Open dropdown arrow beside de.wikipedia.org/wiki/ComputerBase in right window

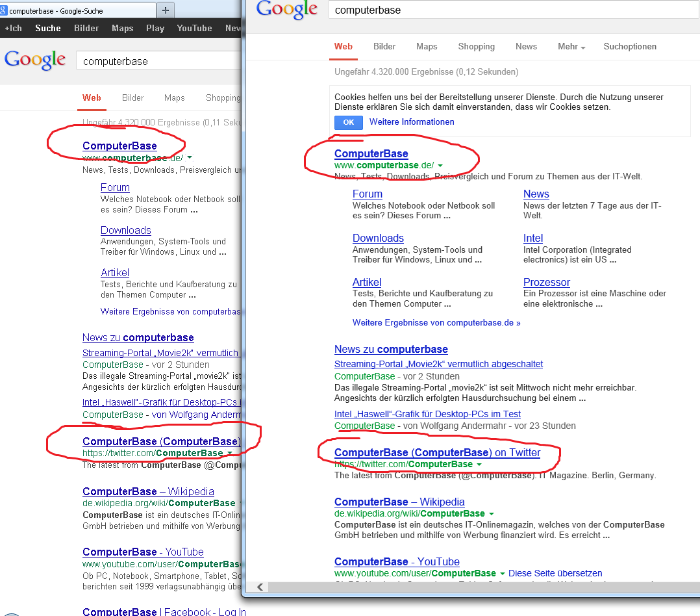pyautogui.click(x=492, y=514)
